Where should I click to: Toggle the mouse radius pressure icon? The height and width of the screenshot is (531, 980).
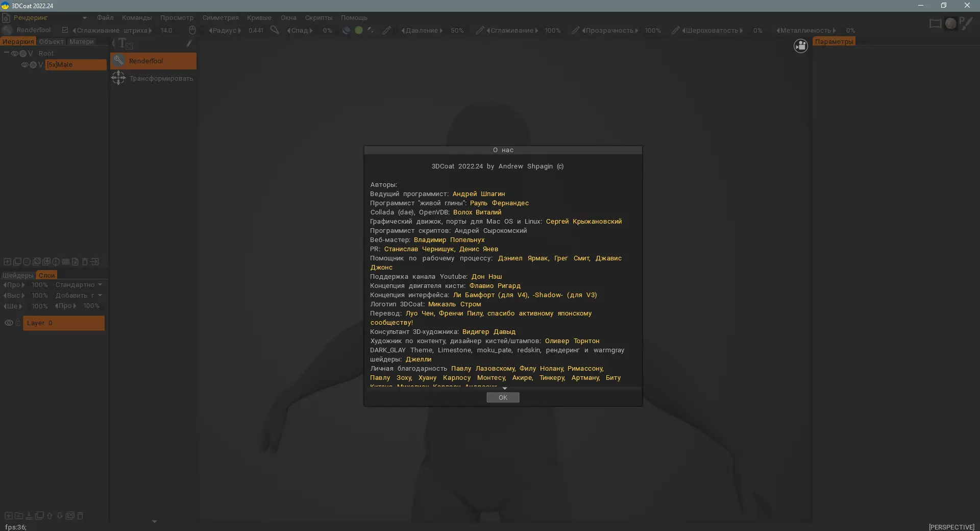pos(192,30)
